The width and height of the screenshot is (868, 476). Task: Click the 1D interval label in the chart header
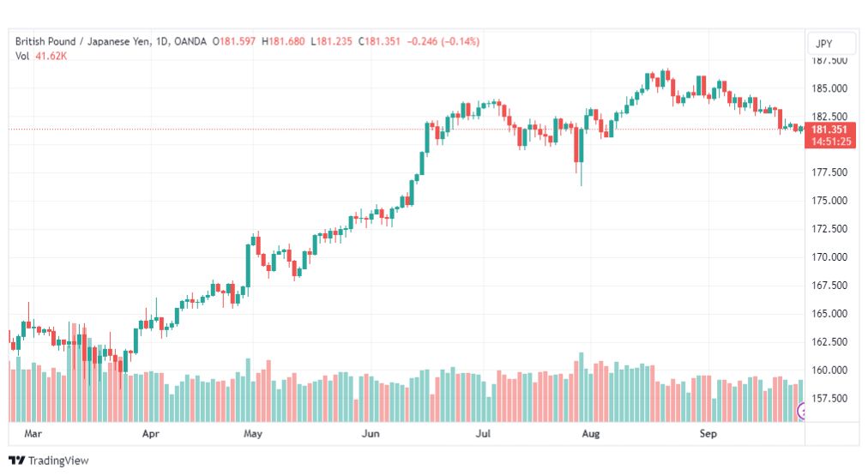click(x=161, y=41)
